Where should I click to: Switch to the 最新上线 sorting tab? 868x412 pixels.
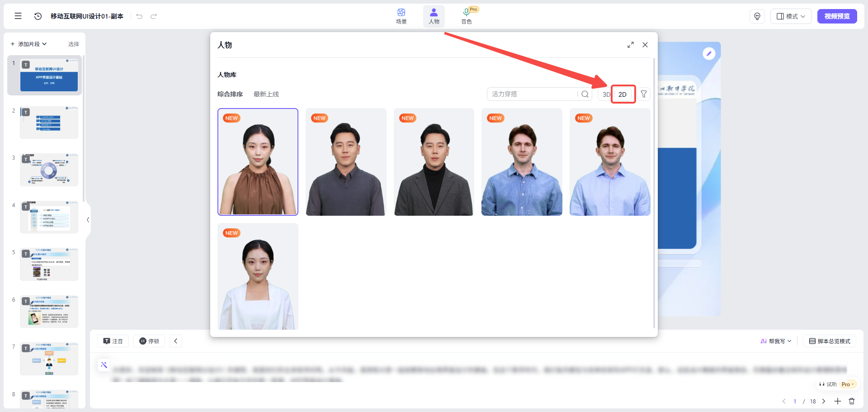(x=266, y=94)
